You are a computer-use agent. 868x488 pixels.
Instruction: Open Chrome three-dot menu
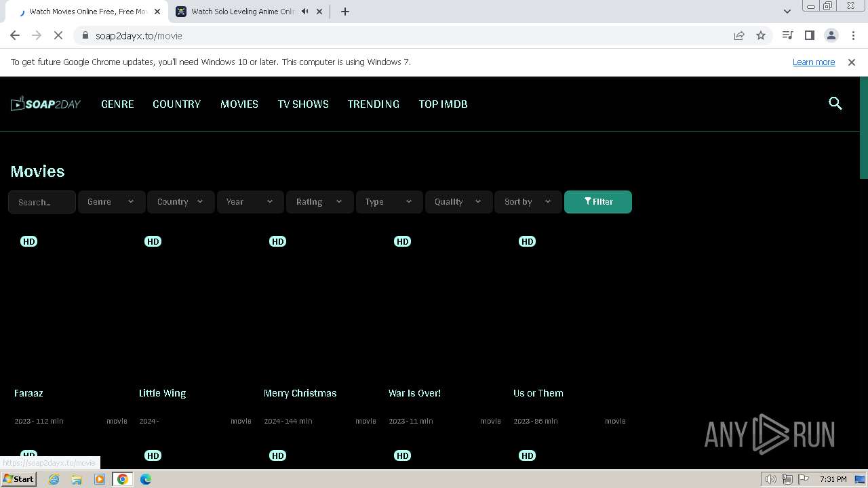(x=853, y=35)
